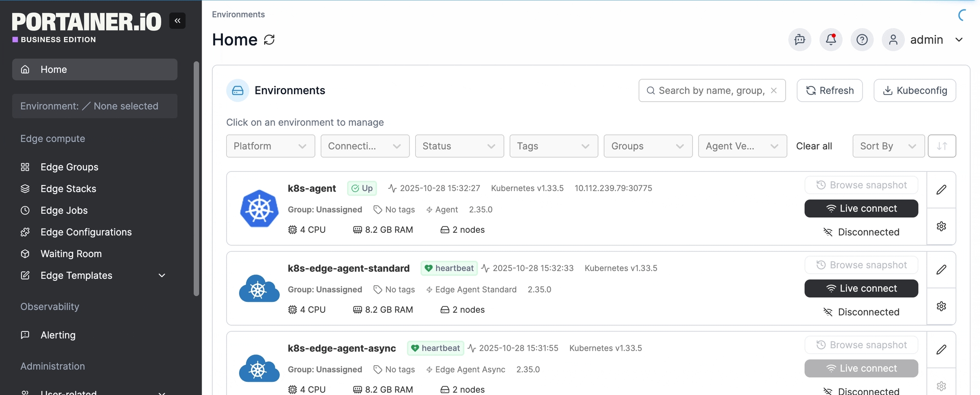Click the refresh icon beside Home title
Screen dimensions: 980x395
coord(269,40)
